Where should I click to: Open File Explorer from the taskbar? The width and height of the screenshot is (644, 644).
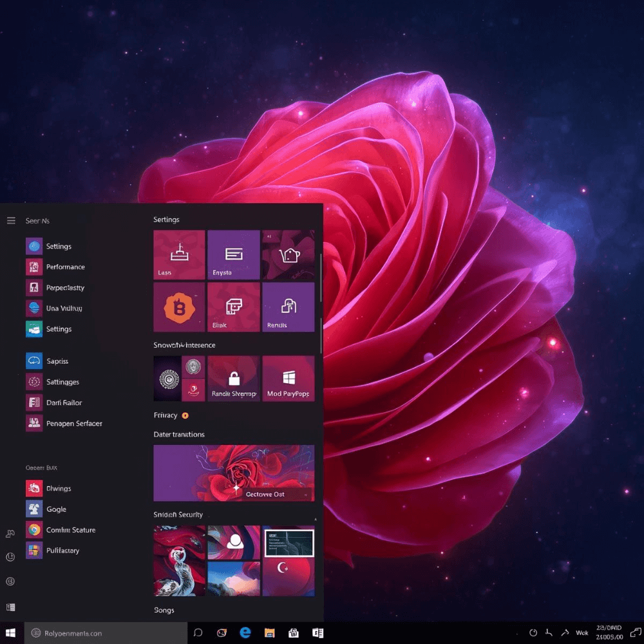[x=270, y=632]
